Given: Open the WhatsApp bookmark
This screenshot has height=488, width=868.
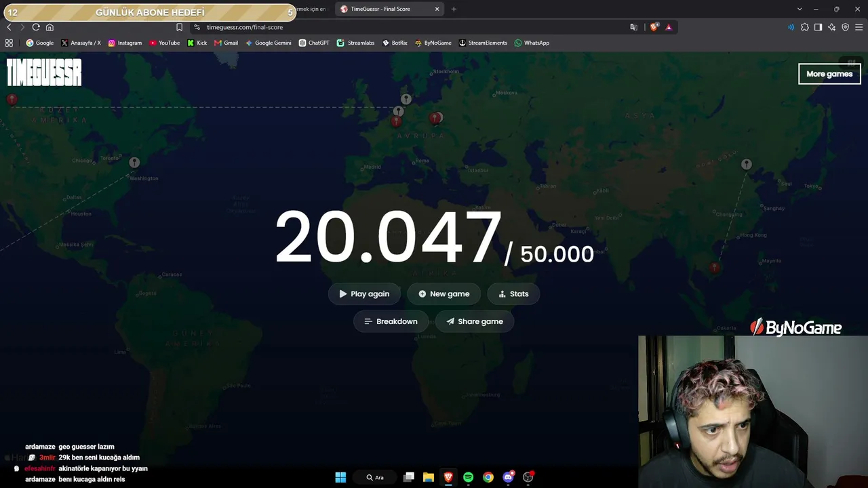Looking at the screenshot, I should click(x=532, y=43).
